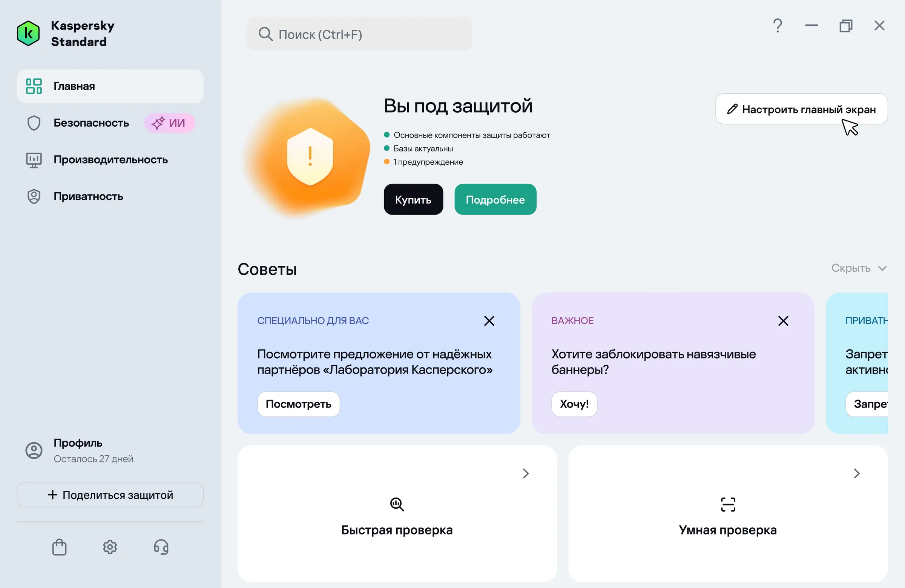Go to Производительность section
This screenshot has height=588, width=905.
[110, 160]
